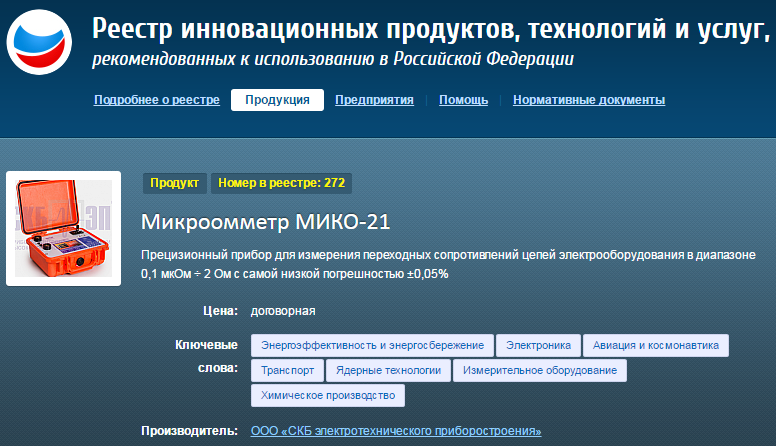
Task: Click the Транспорт keyword tag
Action: click(288, 370)
